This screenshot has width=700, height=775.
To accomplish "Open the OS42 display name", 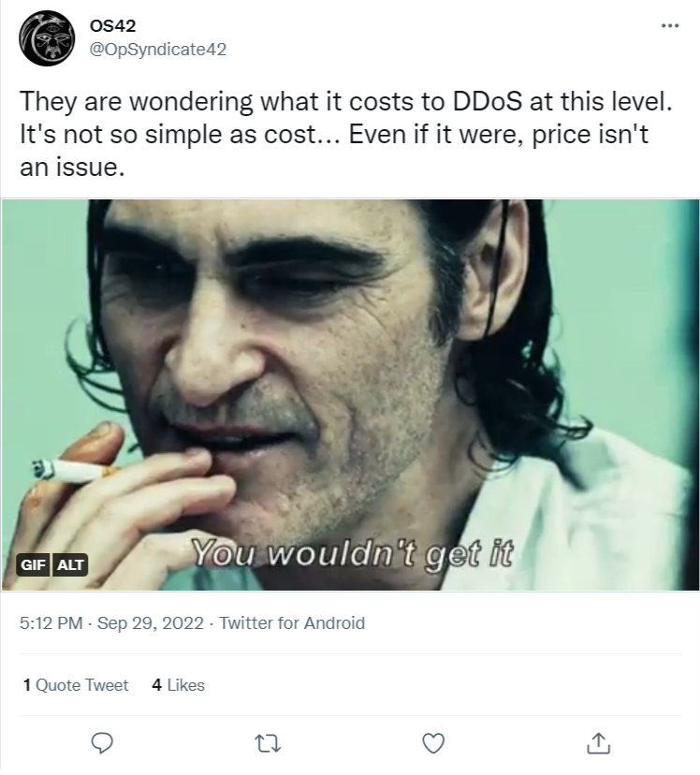I will pyautogui.click(x=112, y=25).
